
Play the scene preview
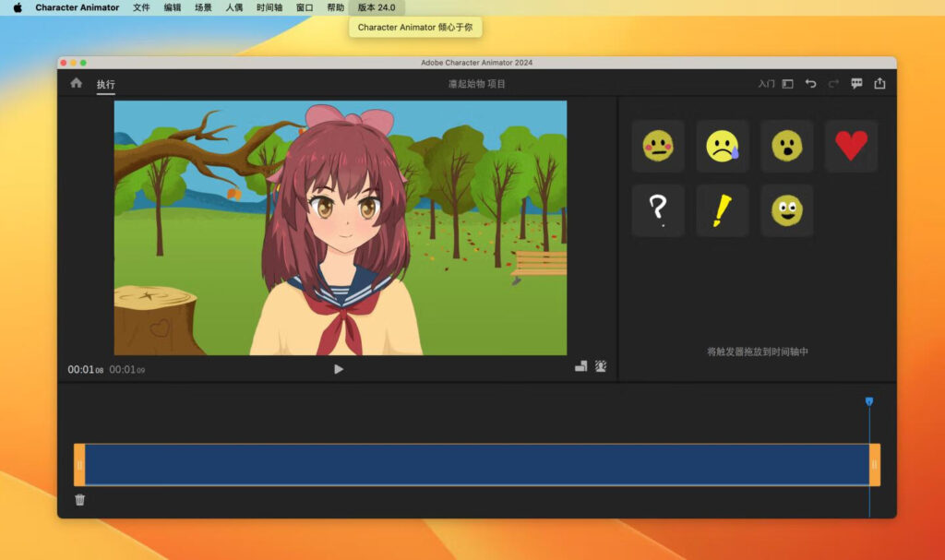[338, 369]
